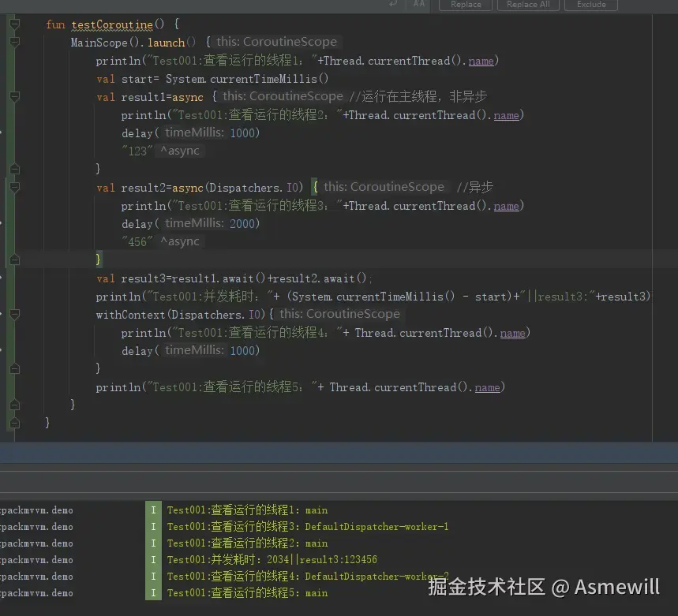Click the this: CoroutineScope hint on launch line
This screenshot has width=678, height=616.
[x=276, y=42]
